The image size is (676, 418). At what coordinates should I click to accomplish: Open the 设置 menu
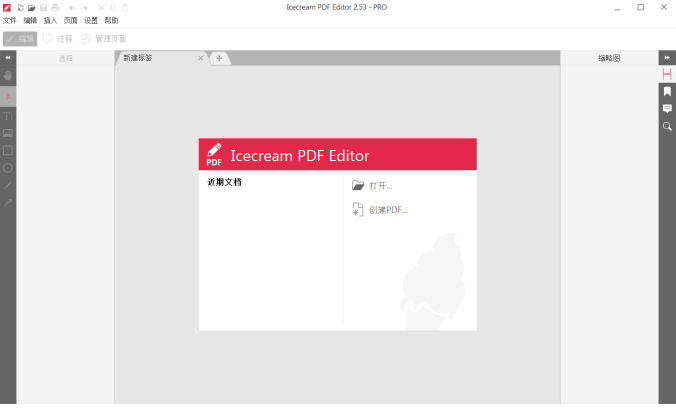tap(91, 20)
